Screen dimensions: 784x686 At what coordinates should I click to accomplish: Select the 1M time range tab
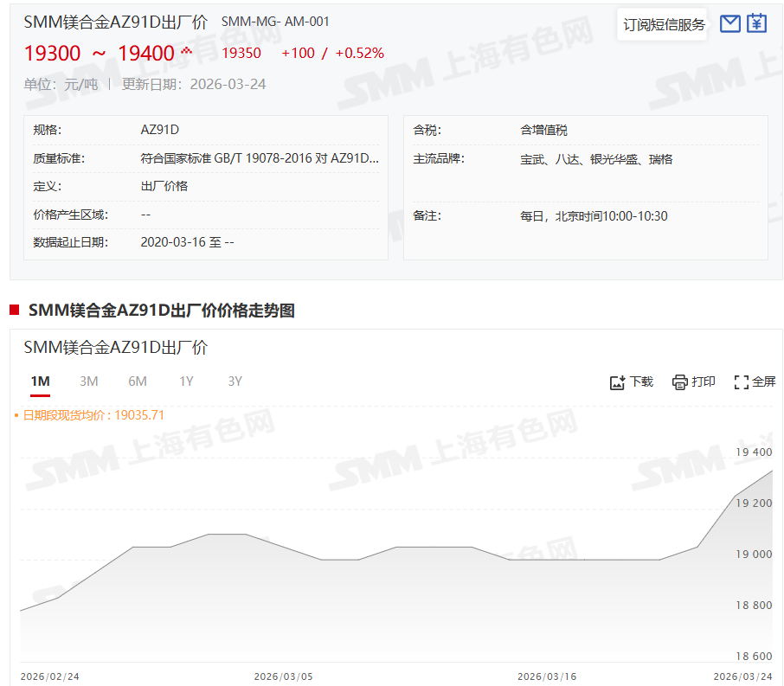click(x=40, y=381)
